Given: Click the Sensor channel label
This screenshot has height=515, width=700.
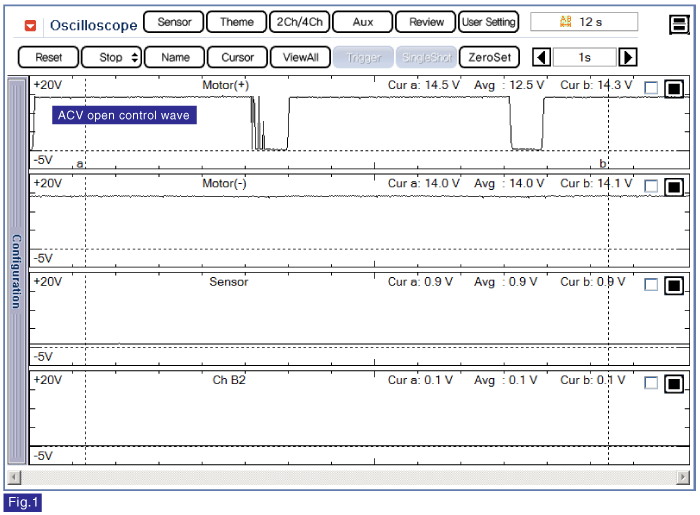Looking at the screenshot, I should tap(229, 282).
